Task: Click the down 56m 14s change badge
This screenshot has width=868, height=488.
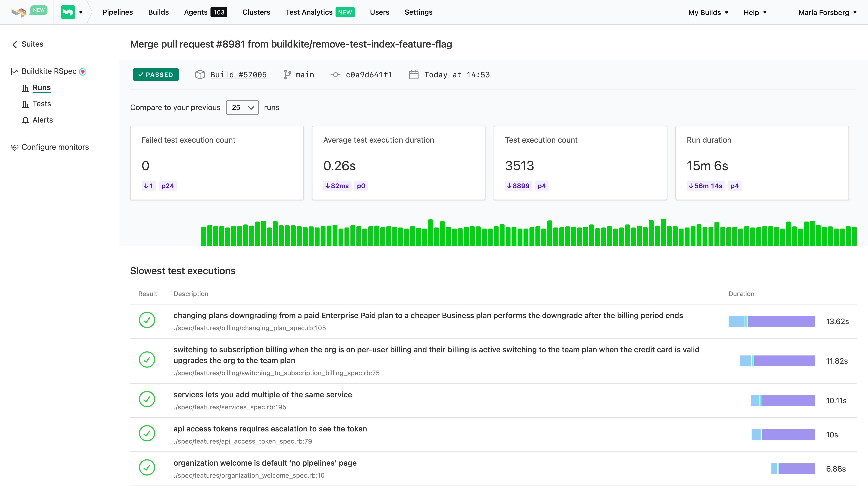Action: [x=706, y=186]
